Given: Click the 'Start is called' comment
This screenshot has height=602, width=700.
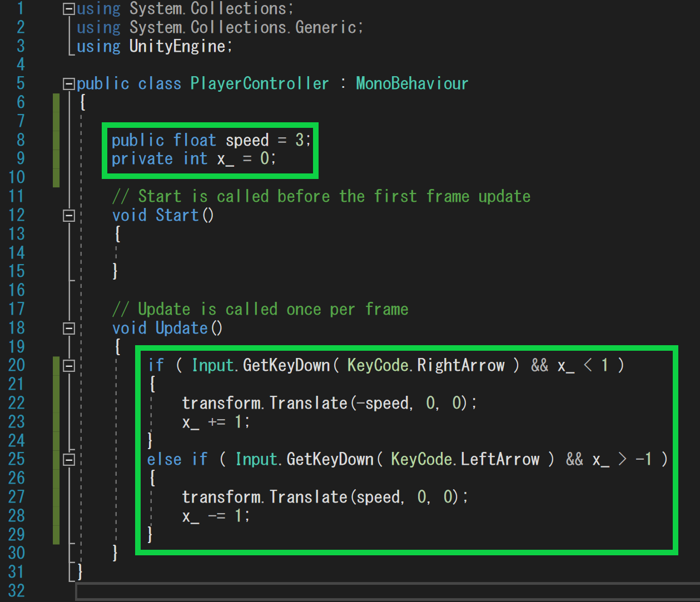Looking at the screenshot, I should click(x=321, y=196).
